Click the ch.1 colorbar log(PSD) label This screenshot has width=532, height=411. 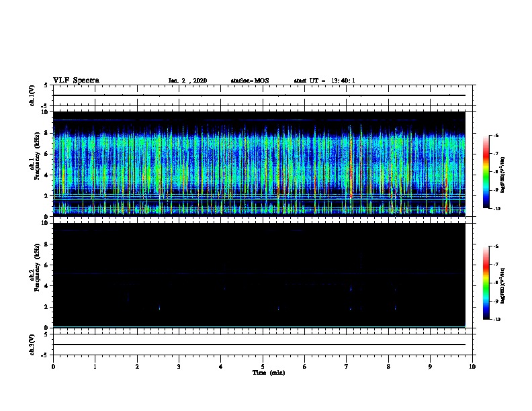tap(502, 175)
